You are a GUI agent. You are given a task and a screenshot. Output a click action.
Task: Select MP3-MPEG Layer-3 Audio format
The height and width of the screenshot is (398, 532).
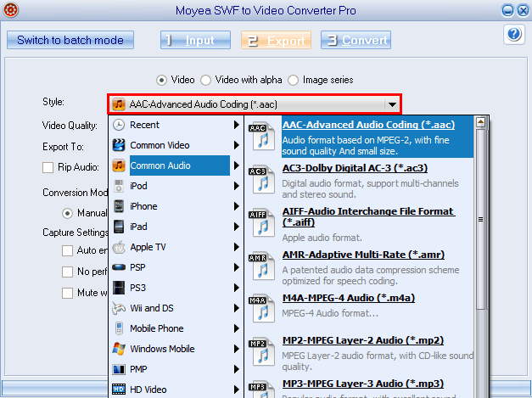point(363,384)
